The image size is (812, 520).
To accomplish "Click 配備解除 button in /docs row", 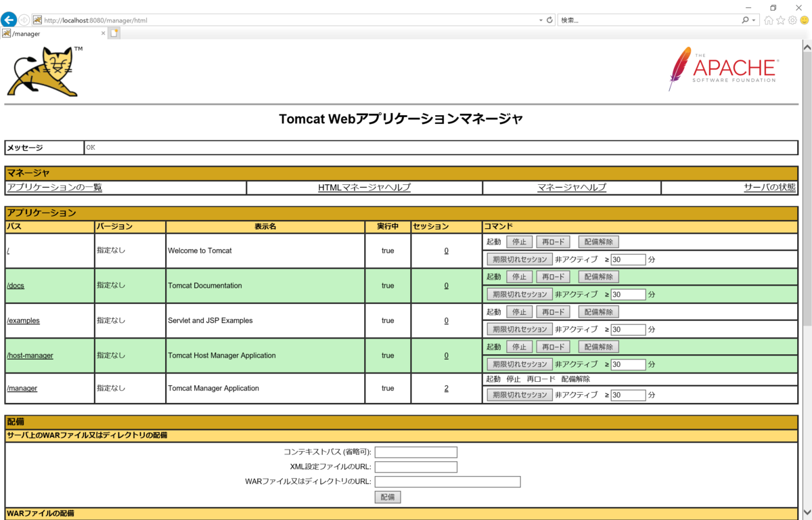I will click(x=598, y=277).
